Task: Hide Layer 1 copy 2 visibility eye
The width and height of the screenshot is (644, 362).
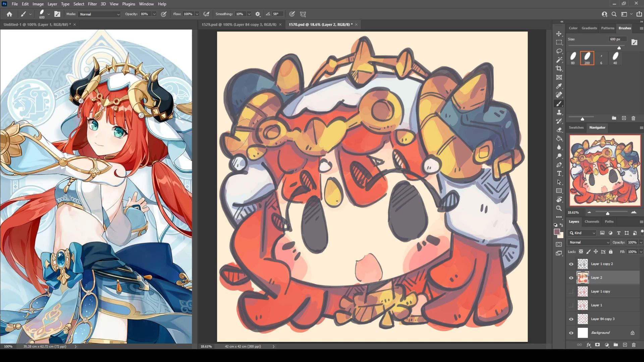Action: [571, 264]
